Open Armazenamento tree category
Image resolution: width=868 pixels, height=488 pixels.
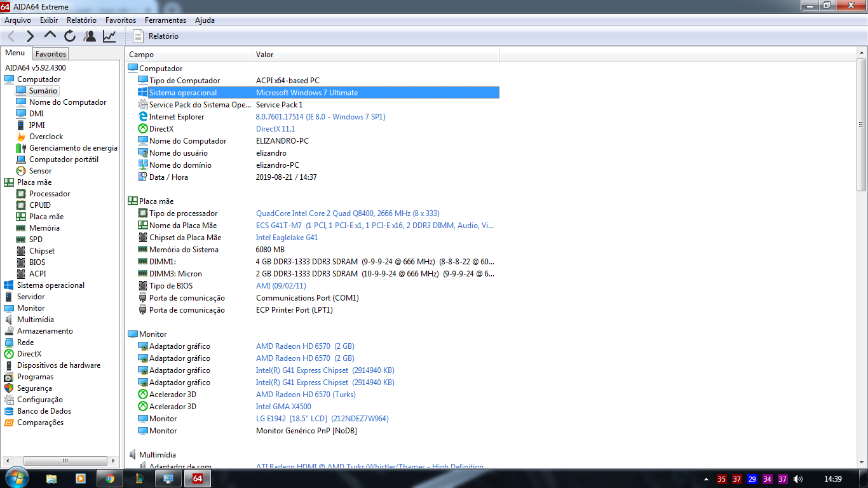pos(45,331)
